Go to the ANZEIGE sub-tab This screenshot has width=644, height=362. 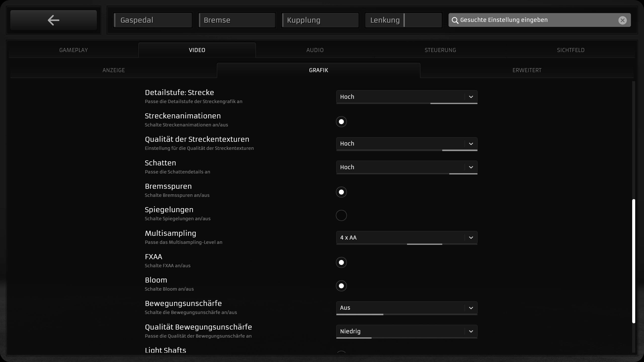click(113, 70)
